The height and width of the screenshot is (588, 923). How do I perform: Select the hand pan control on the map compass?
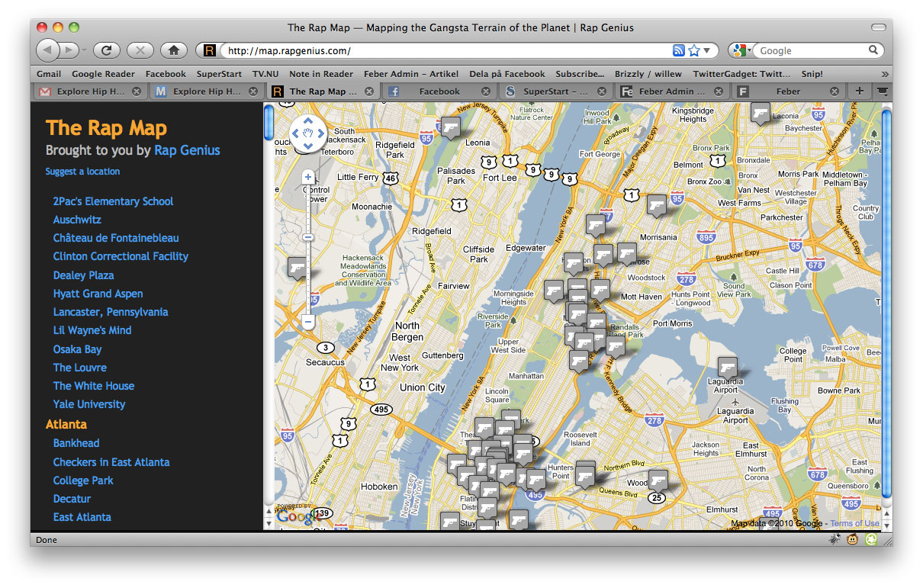tap(308, 133)
